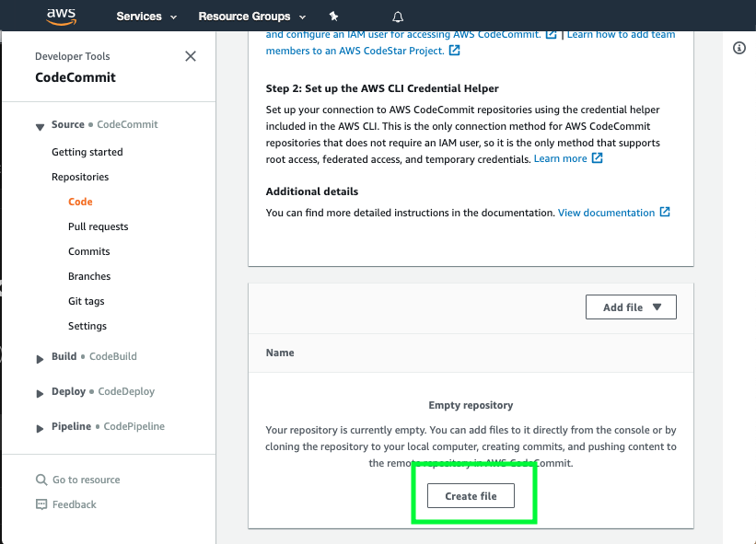
Task: Open the info panel icon
Action: [x=739, y=48]
